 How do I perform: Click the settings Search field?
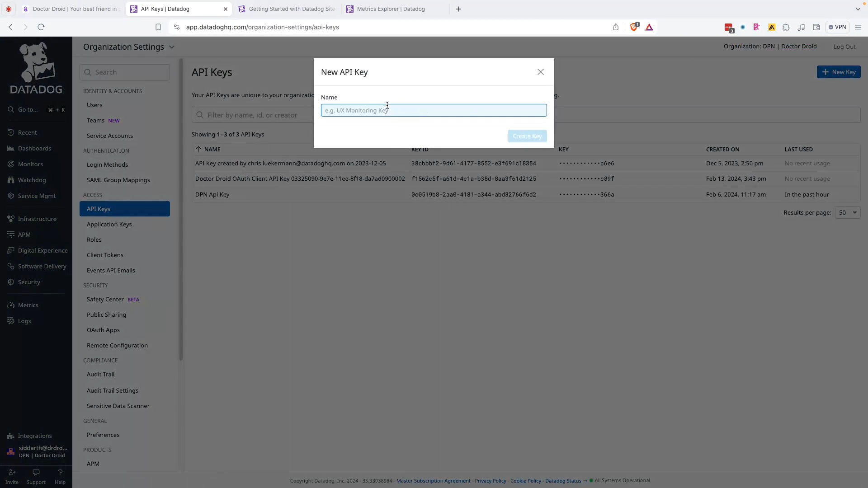click(x=125, y=72)
